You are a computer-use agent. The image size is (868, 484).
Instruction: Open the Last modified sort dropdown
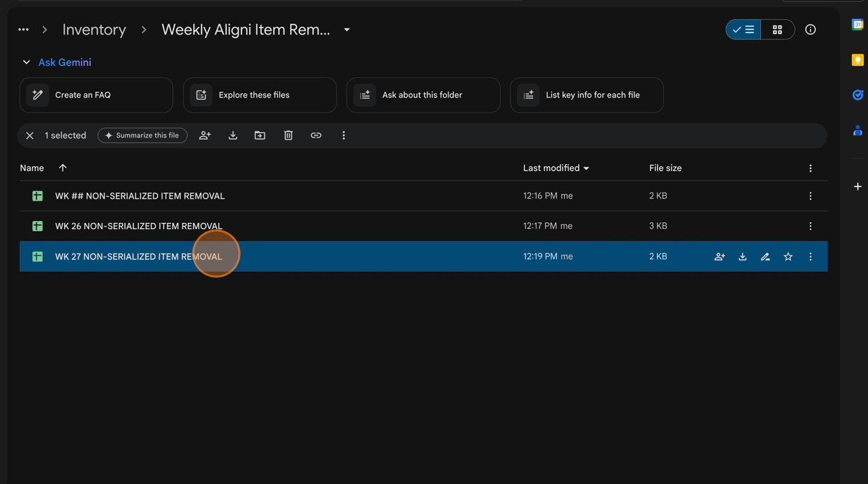(555, 168)
